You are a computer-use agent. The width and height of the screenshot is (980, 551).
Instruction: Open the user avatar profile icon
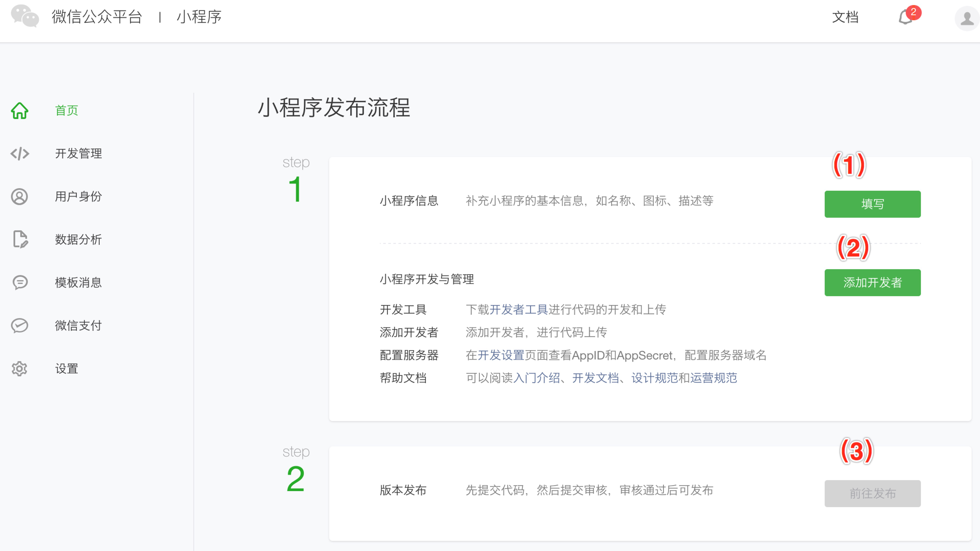(967, 18)
